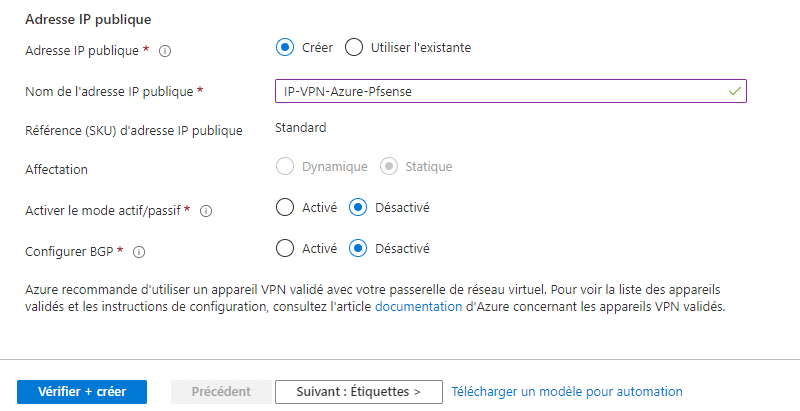This screenshot has height=411, width=800.
Task: Go to Suivant : Étiquettes
Action: click(x=358, y=392)
